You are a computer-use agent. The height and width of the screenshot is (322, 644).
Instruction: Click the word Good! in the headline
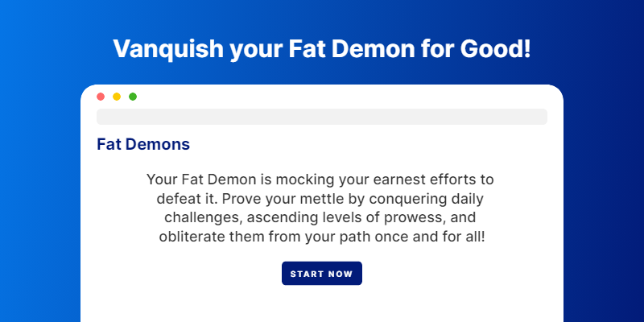coord(495,49)
